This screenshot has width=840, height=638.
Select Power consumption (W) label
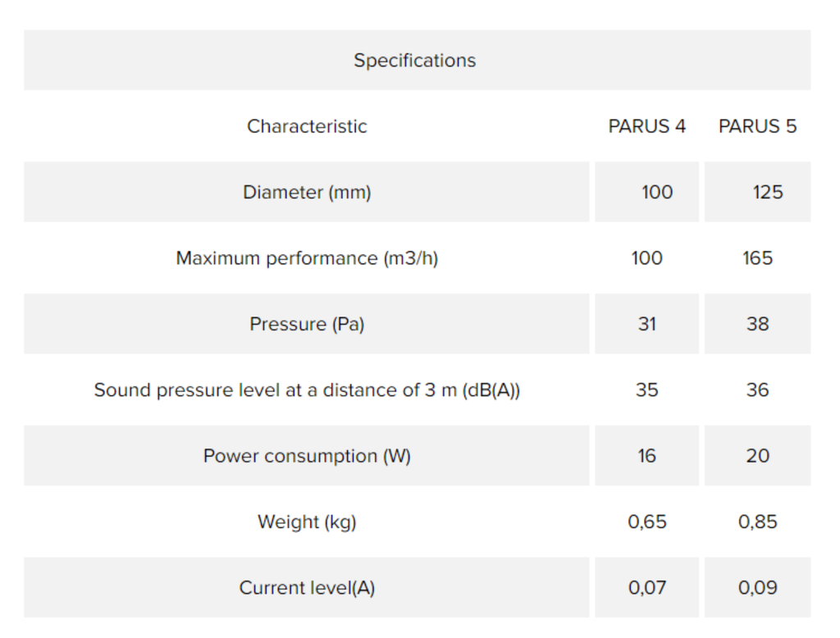(307, 455)
